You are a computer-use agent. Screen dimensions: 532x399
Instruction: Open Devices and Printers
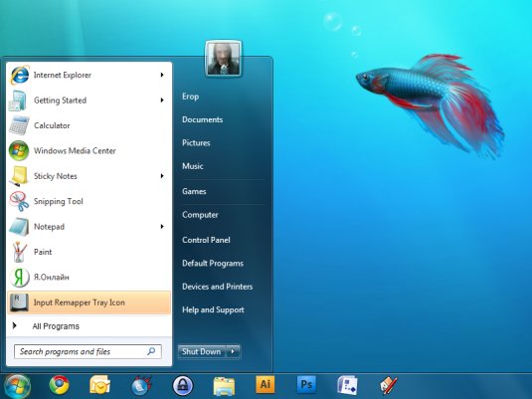(x=218, y=287)
